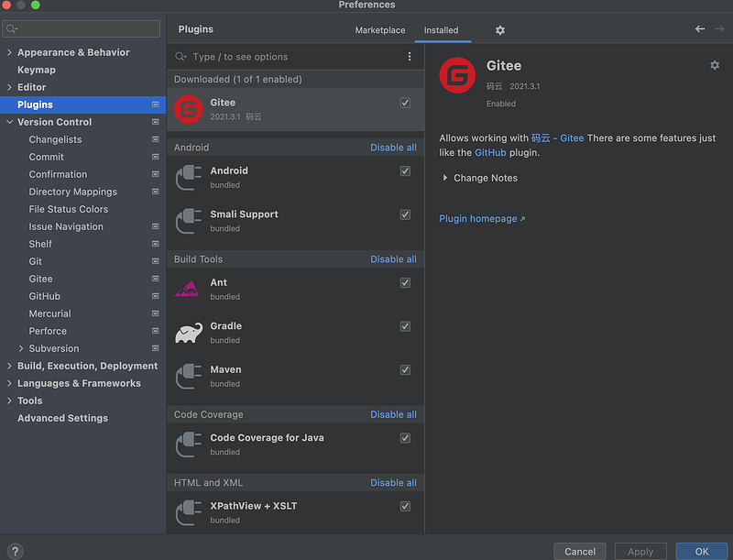Uncheck the Gradle plugin checkbox
This screenshot has height=560, width=733.
tap(405, 326)
